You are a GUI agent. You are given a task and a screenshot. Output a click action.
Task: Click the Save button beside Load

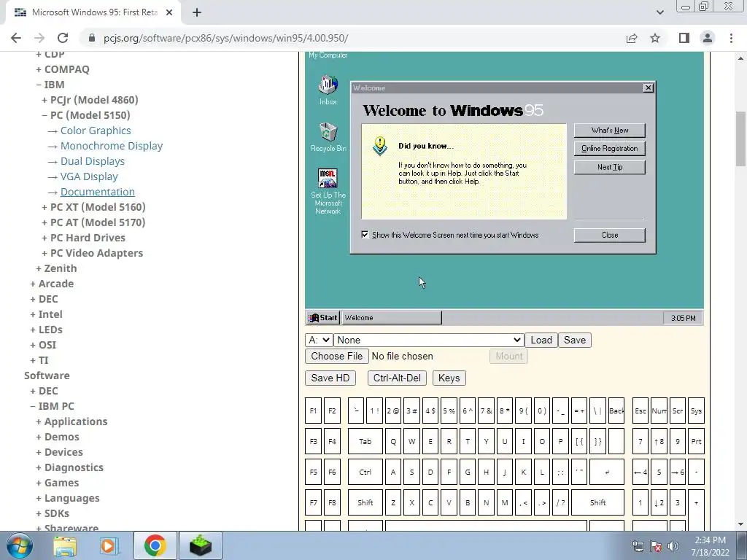(x=575, y=340)
